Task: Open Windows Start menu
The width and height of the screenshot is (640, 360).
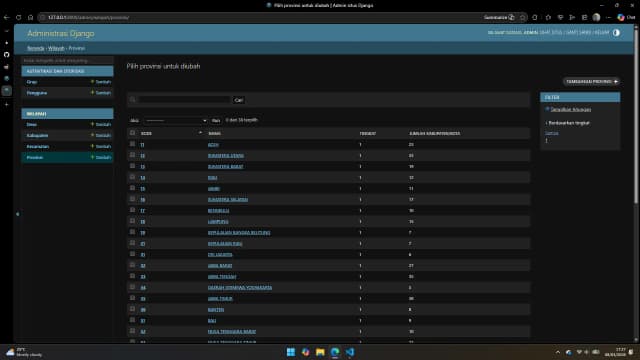Action: pyautogui.click(x=291, y=352)
